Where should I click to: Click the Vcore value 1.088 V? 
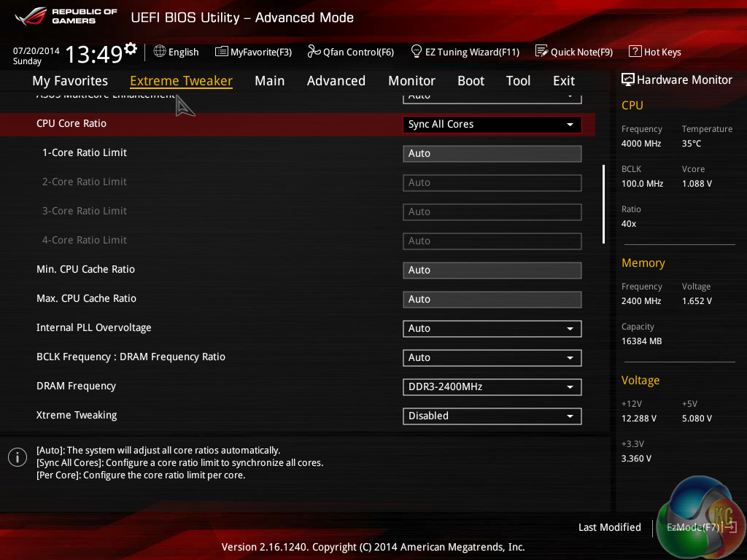click(x=697, y=183)
